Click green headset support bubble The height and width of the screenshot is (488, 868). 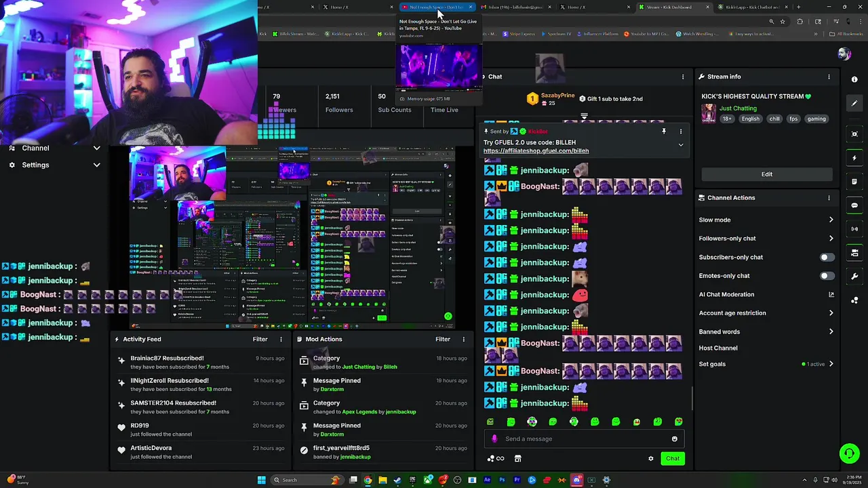(x=849, y=453)
